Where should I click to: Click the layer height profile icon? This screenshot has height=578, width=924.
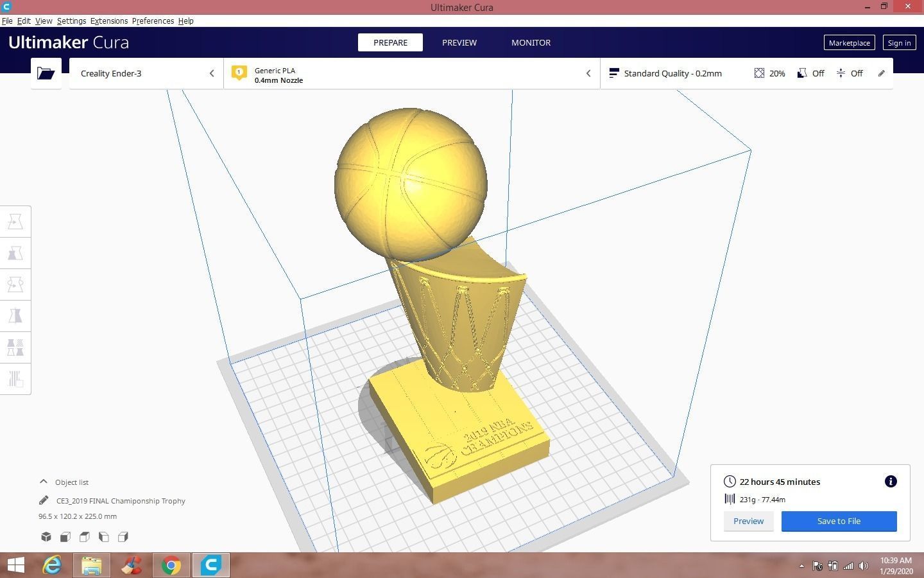[x=614, y=73]
